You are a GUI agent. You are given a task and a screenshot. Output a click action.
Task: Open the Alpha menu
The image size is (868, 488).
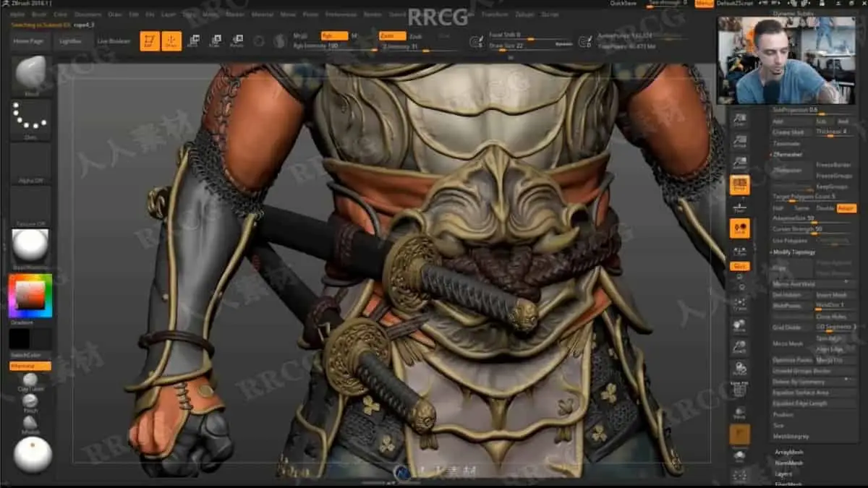(x=17, y=14)
